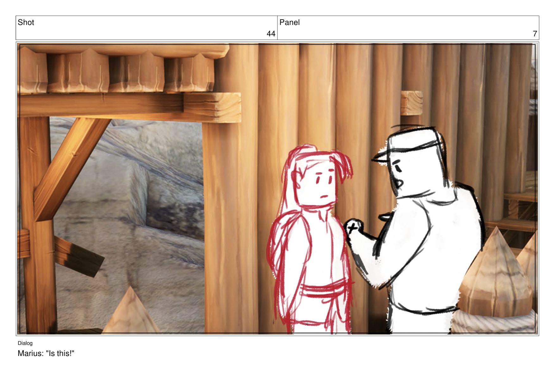Select the shot number '44'
This screenshot has width=555, height=392.
click(271, 34)
